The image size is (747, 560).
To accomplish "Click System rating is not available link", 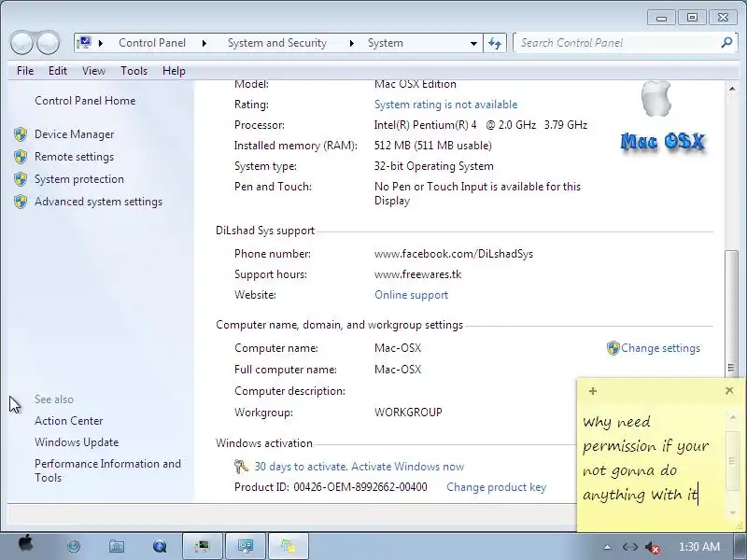I will click(445, 105).
